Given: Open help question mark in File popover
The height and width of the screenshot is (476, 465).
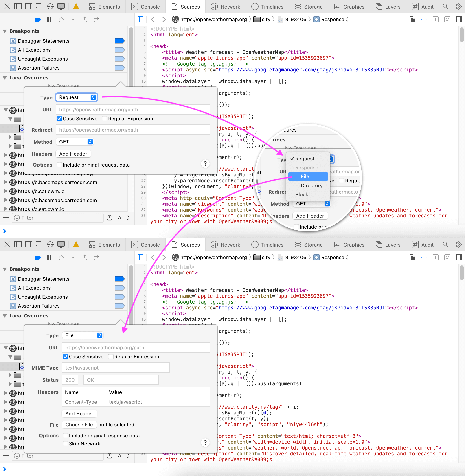Looking at the screenshot, I should pyautogui.click(x=205, y=443).
